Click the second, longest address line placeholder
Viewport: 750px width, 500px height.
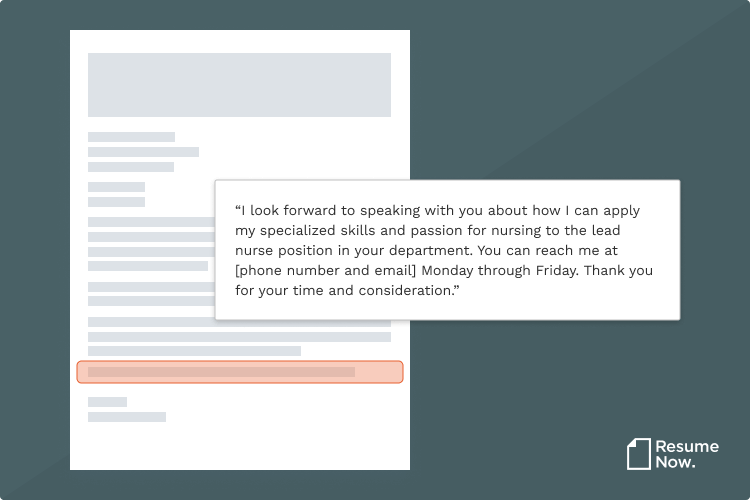143,152
